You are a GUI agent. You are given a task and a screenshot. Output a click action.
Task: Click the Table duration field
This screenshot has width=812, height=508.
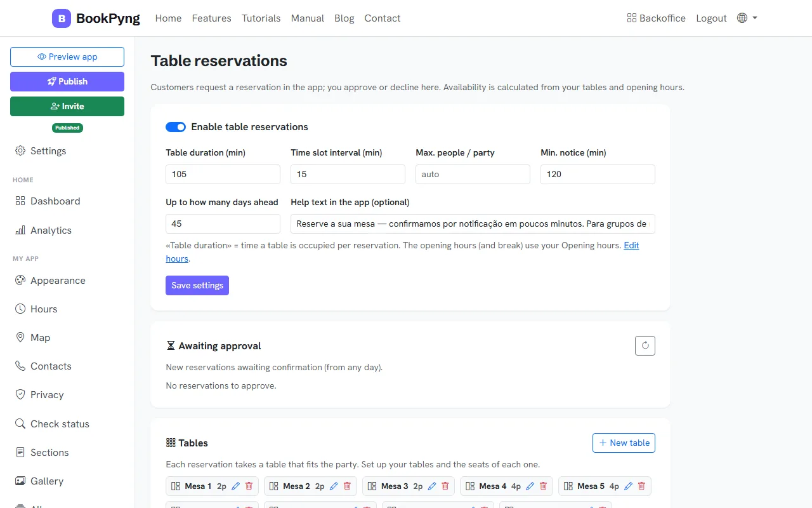click(x=223, y=174)
